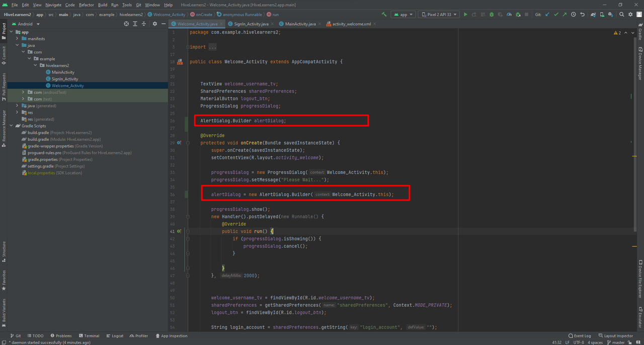Image resolution: width=644 pixels, height=345 pixels.
Task: Click the Make Project hammer icon
Action: click(384, 15)
